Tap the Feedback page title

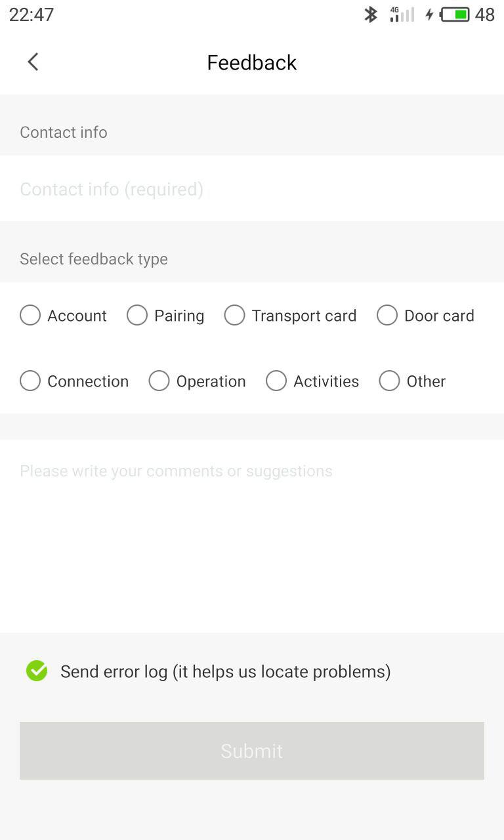coord(252,62)
